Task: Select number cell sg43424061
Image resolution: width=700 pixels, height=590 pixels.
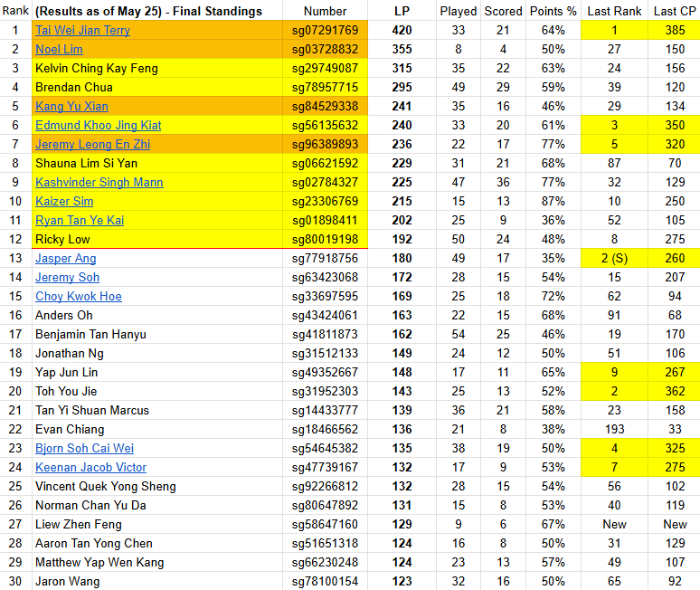Action: coord(325,315)
